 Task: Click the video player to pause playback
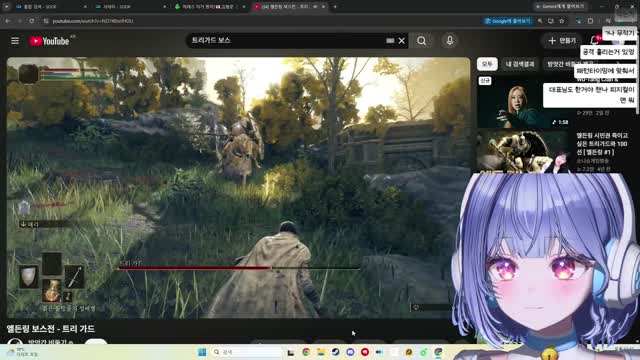pyautogui.click(x=238, y=187)
